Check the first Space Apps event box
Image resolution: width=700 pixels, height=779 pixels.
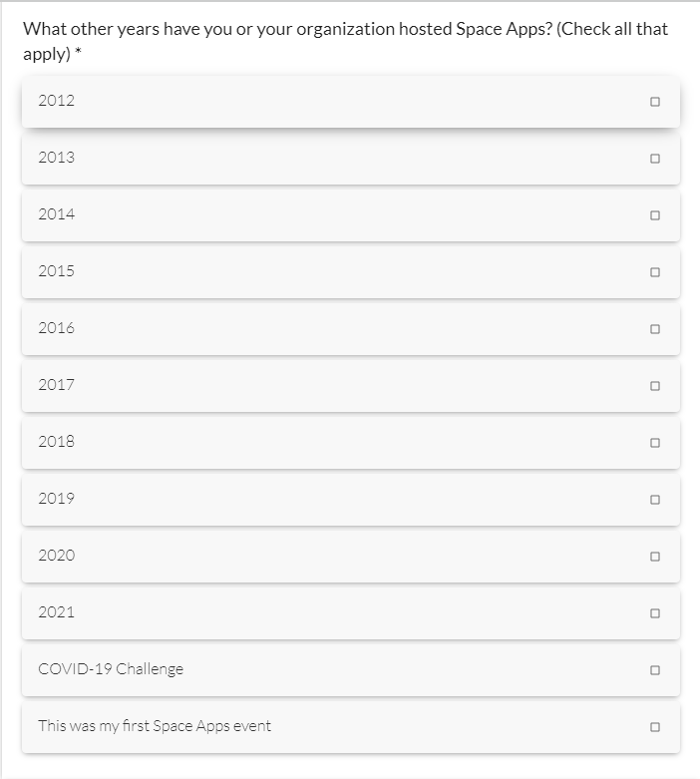(654, 727)
